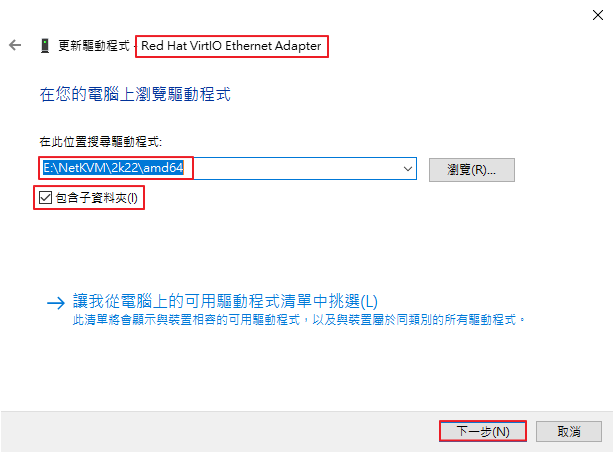Proceed with 下一步(N) button
The height and width of the screenshot is (452, 613).
point(483,431)
